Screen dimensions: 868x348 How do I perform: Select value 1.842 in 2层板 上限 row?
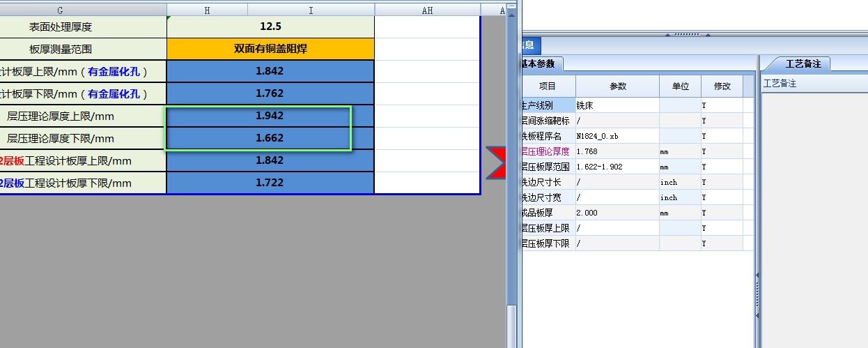pyautogui.click(x=270, y=160)
